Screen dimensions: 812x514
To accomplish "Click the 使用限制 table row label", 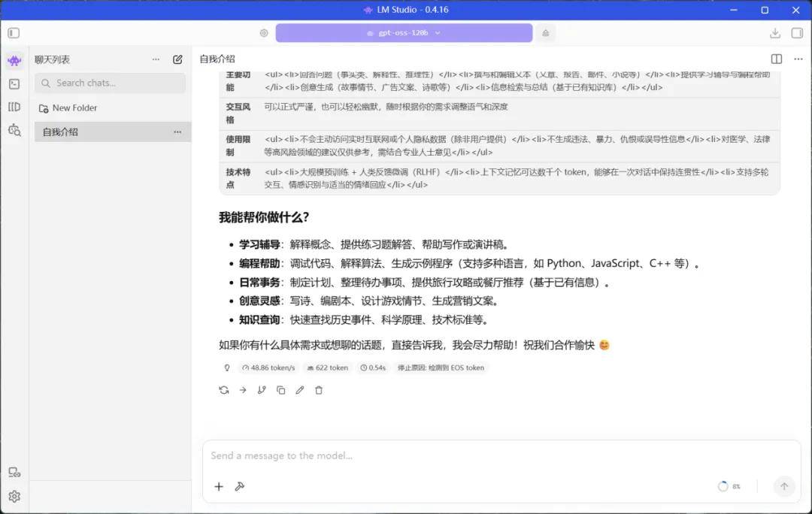I will pyautogui.click(x=238, y=146).
